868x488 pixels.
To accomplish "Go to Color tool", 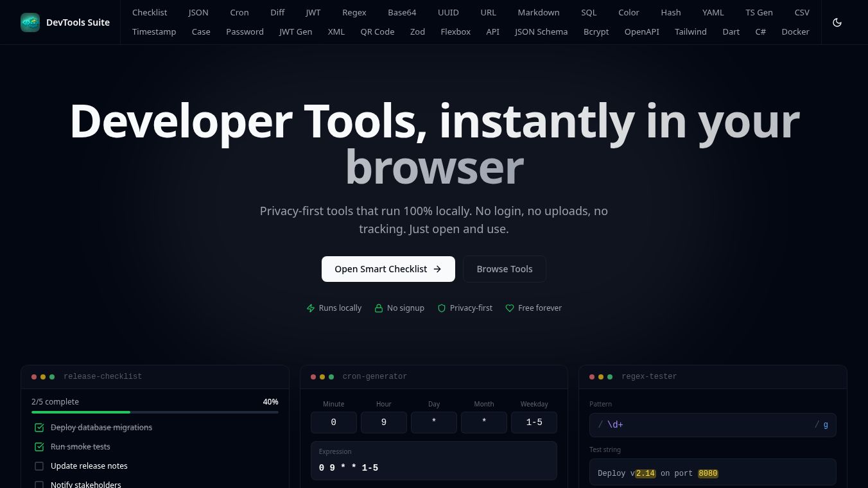I will tap(629, 12).
